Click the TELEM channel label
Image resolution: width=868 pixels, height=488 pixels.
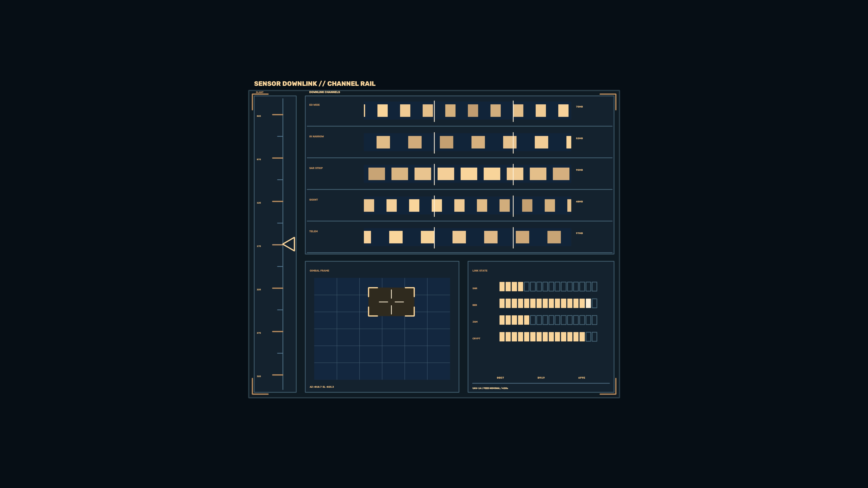313,231
